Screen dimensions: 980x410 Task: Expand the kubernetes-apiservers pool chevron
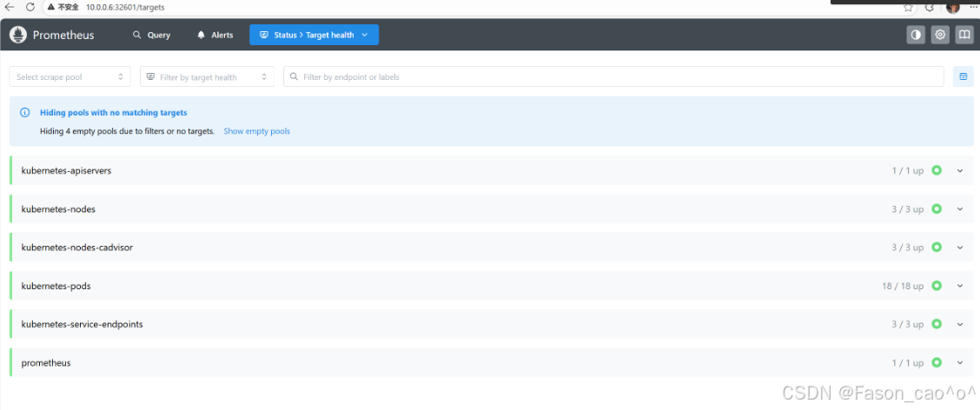click(961, 170)
